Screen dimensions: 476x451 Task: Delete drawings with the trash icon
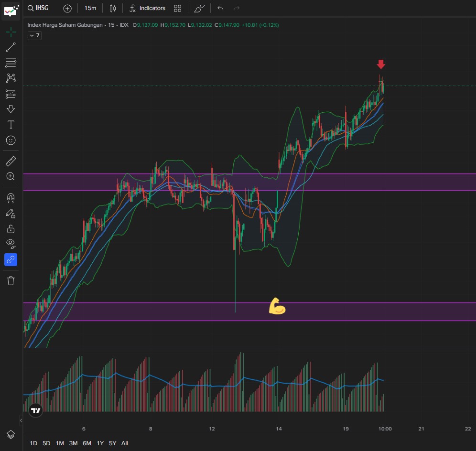pyautogui.click(x=11, y=280)
